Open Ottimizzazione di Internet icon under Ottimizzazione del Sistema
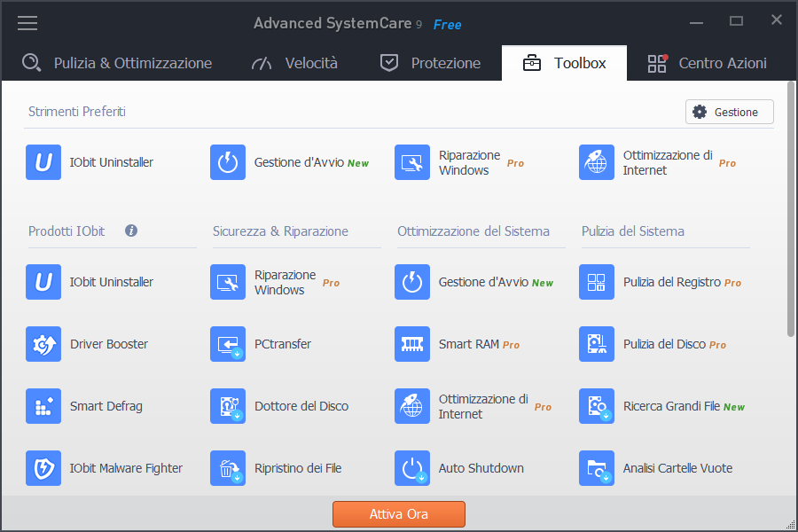 pyautogui.click(x=412, y=406)
